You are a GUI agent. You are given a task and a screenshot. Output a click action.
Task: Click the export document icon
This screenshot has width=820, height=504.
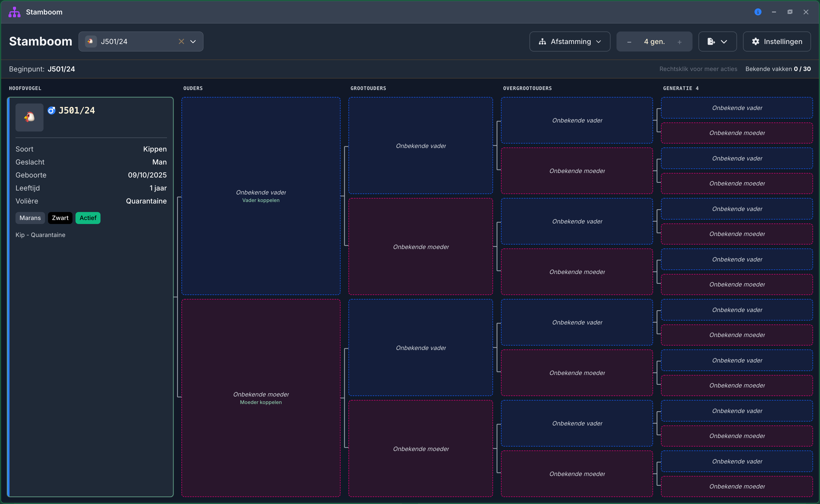point(711,41)
